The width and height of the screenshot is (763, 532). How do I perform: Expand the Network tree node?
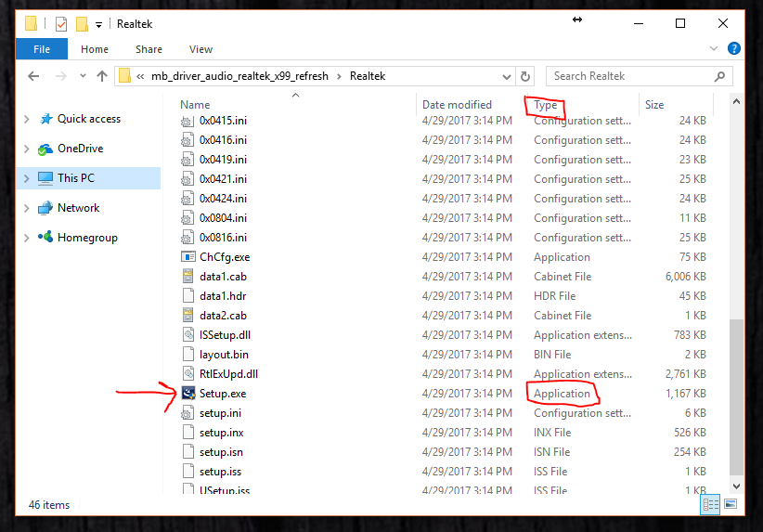[27, 208]
